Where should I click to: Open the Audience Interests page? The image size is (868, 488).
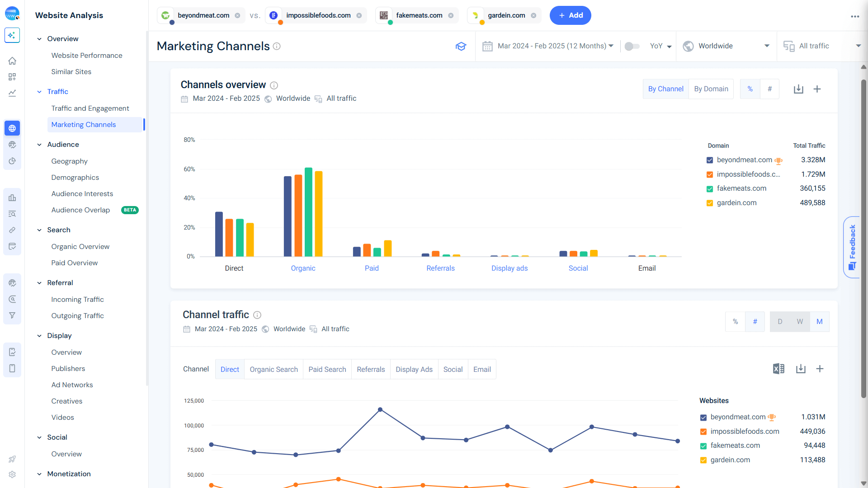(82, 193)
